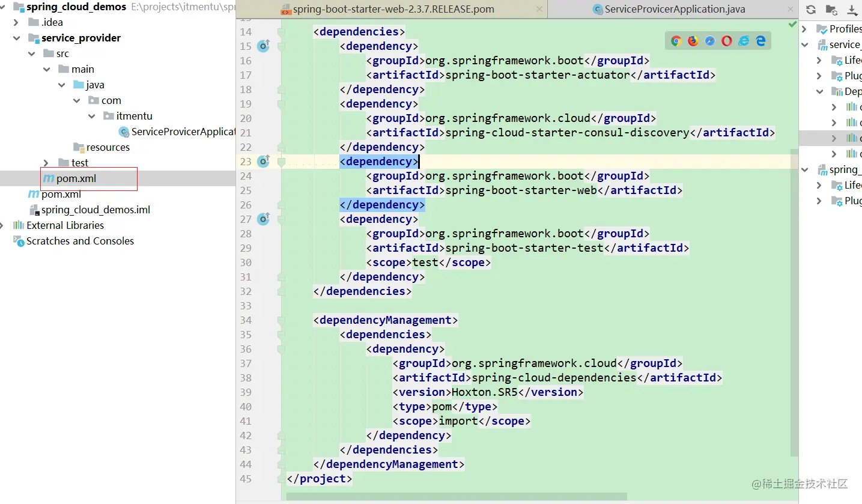This screenshot has width=862, height=504.
Task: Click artifactId text spring-boot-starter-web
Action: click(x=520, y=190)
